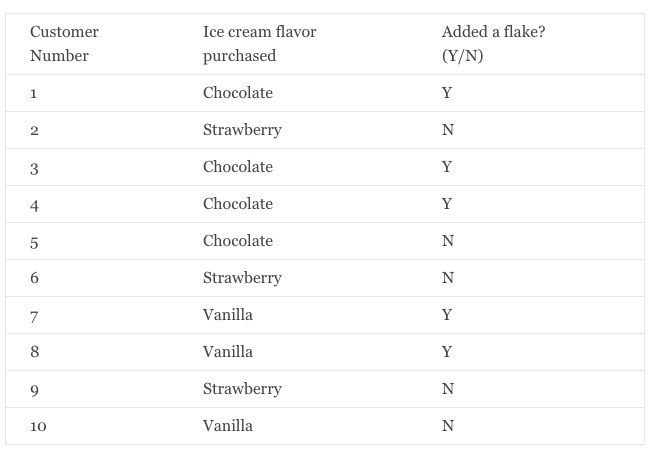Select customer number 1 cell

(34, 93)
